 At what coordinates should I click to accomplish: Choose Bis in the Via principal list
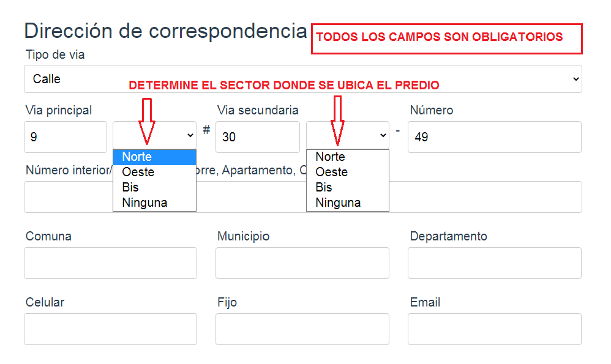pos(154,187)
